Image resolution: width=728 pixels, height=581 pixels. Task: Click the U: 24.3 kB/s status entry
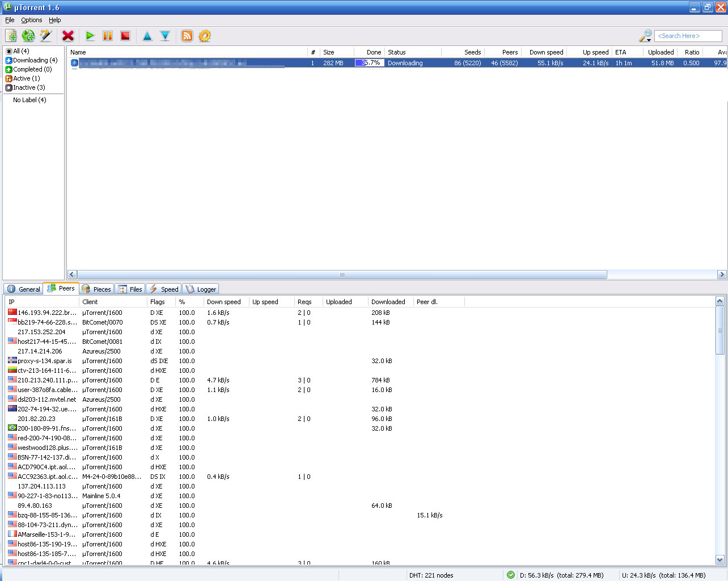[x=664, y=575]
